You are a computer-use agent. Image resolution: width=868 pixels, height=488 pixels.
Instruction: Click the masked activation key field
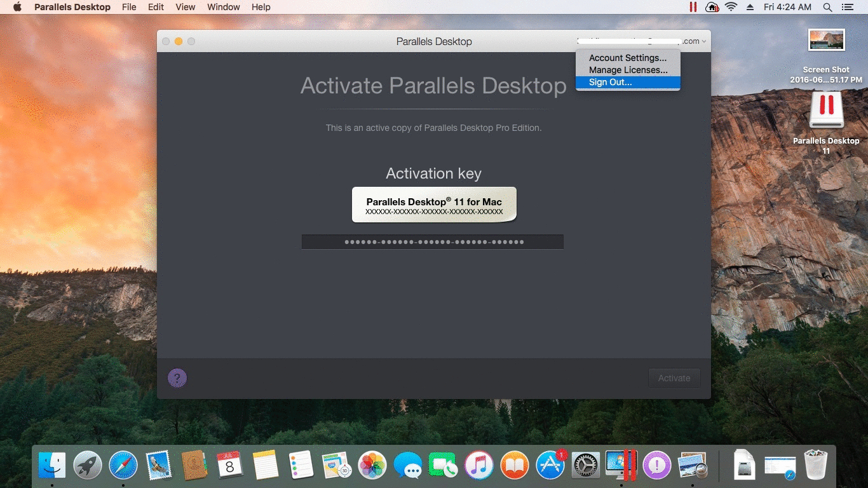(432, 241)
